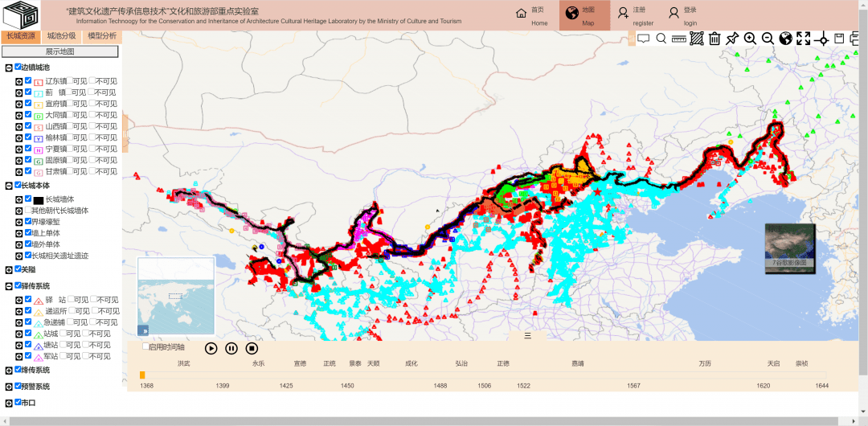Click the zoom in magnifier icon
Image resolution: width=868 pixels, height=426 pixels.
click(750, 39)
